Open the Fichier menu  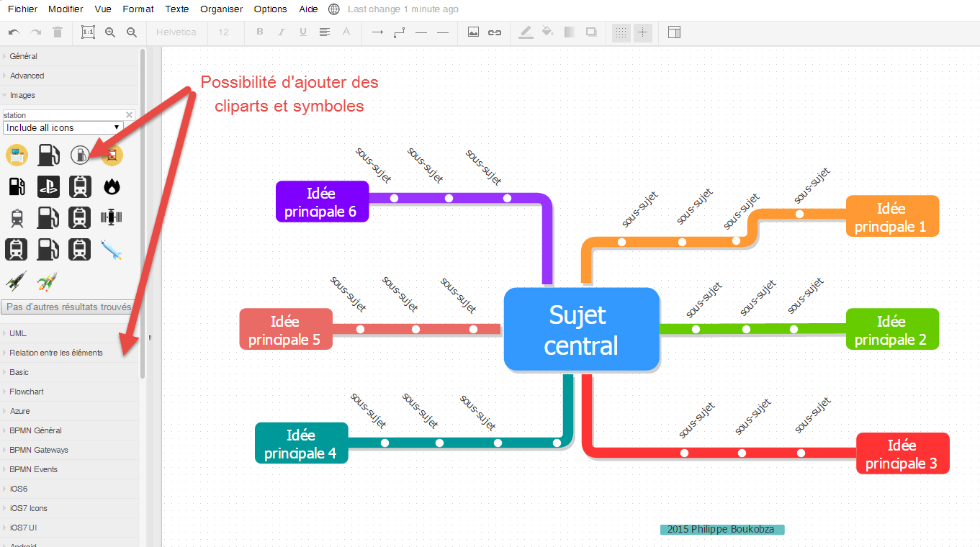click(22, 9)
